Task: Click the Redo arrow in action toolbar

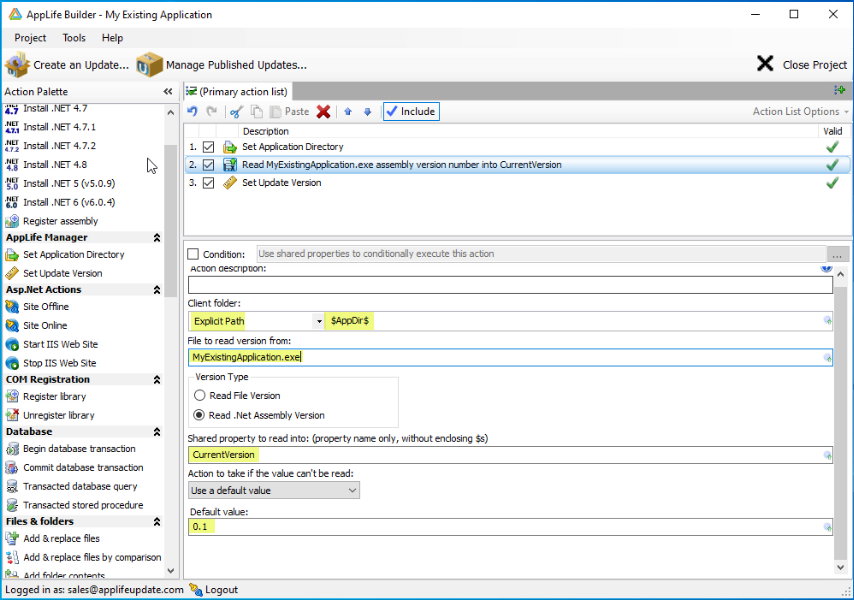Action: 211,112
